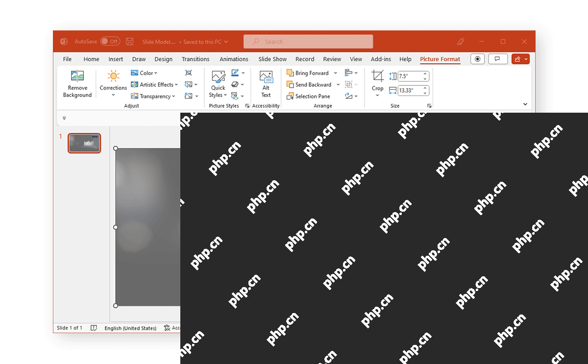Screen dimensions: 588x364
Task: Click the Picture Layout icon
Action: tap(235, 96)
